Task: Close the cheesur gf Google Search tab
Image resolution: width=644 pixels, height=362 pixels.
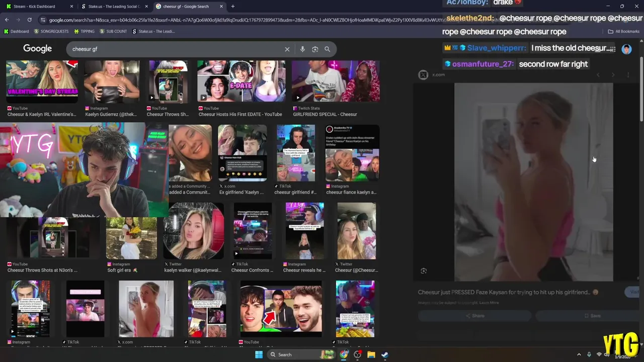Action: [221, 7]
